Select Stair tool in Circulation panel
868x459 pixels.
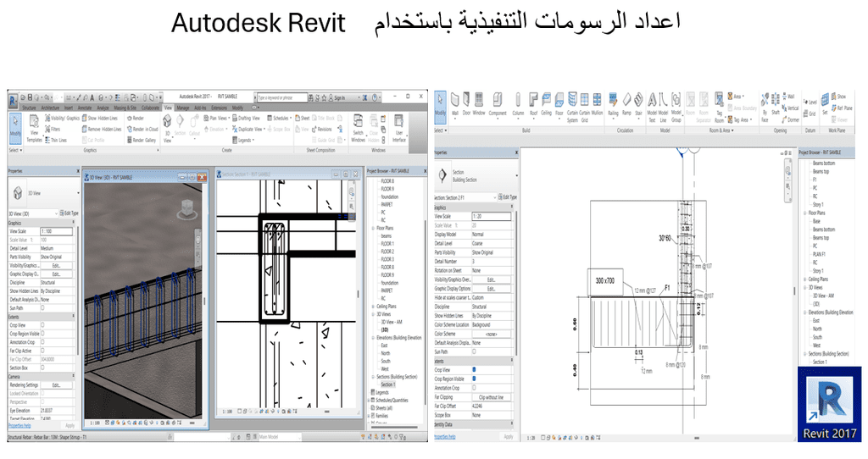(638, 104)
